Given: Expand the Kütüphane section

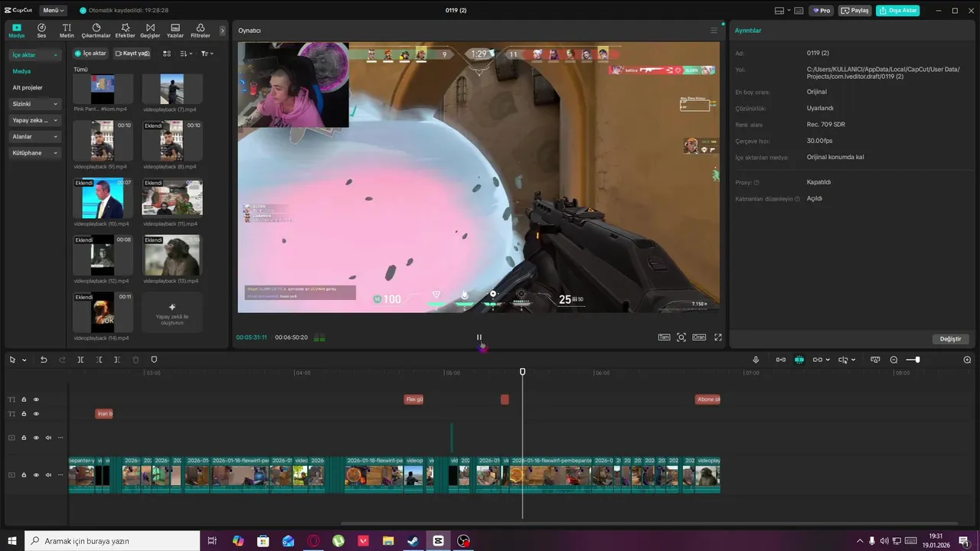Looking at the screenshot, I should coord(35,153).
